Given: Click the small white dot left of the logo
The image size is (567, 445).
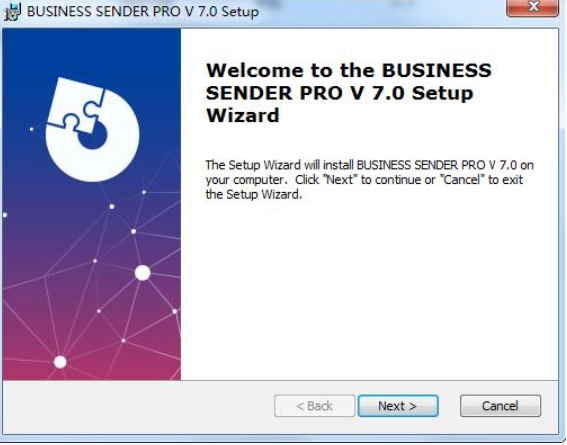Looking at the screenshot, I should pyautogui.click(x=31, y=129).
